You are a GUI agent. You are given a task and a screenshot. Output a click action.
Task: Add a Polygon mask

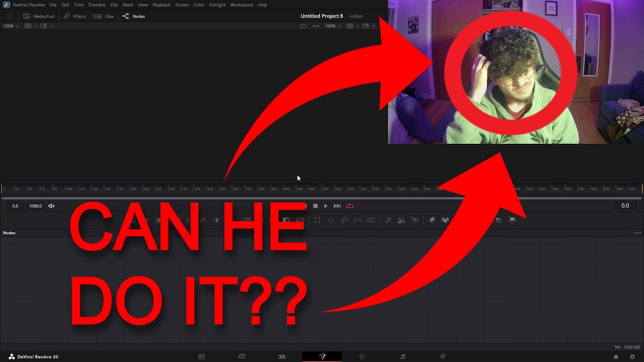(344, 220)
